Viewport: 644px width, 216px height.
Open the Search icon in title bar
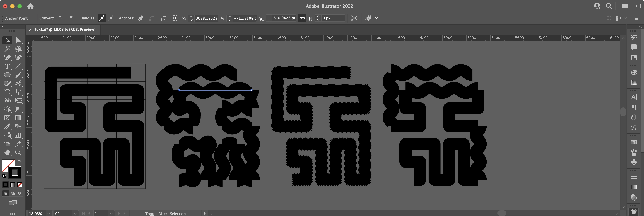(609, 6)
